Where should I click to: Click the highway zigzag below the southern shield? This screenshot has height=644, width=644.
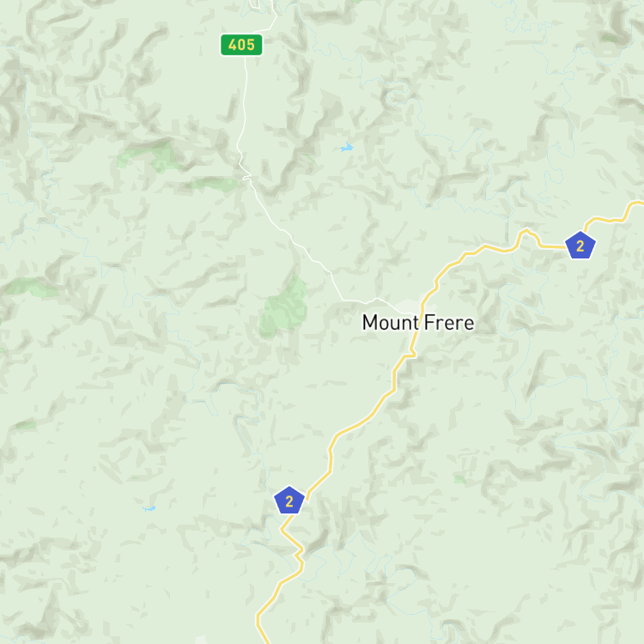coord(298,550)
